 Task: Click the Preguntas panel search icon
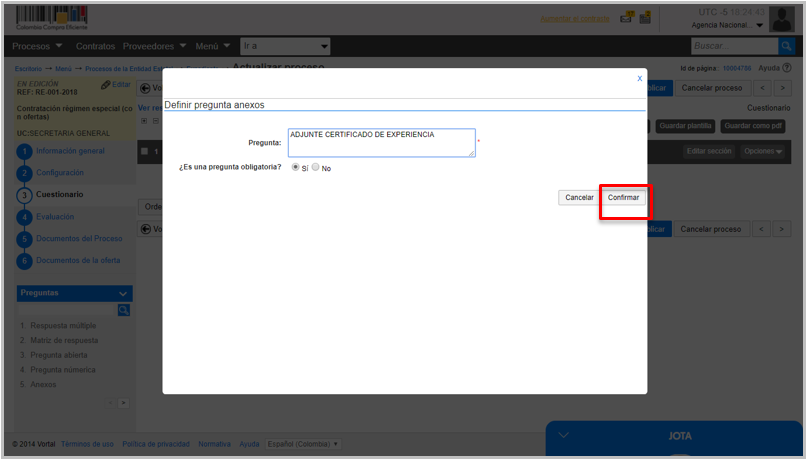[124, 310]
